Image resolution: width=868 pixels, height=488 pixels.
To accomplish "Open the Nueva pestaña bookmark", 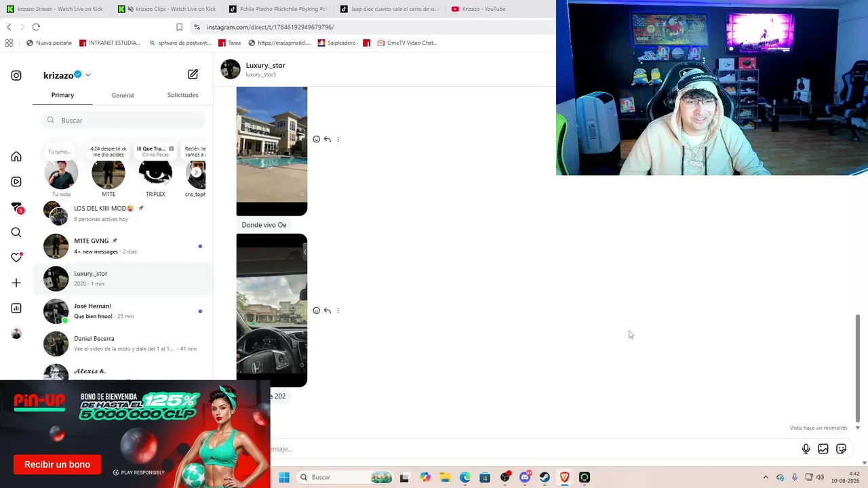I will [48, 43].
